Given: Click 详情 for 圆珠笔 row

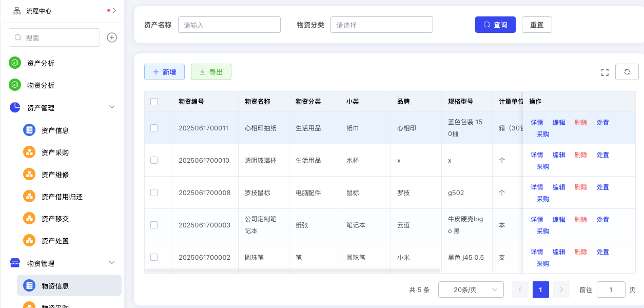Looking at the screenshot, I should (x=537, y=252).
